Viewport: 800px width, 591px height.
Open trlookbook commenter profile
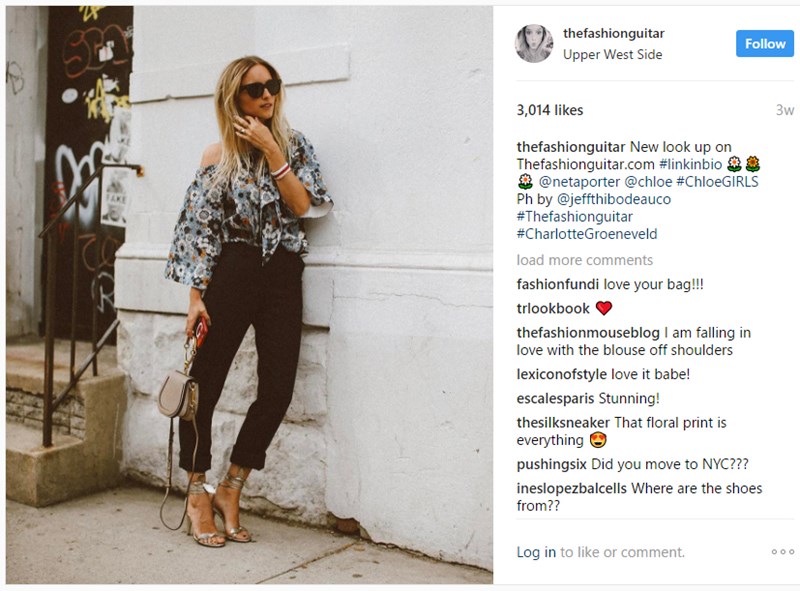553,308
